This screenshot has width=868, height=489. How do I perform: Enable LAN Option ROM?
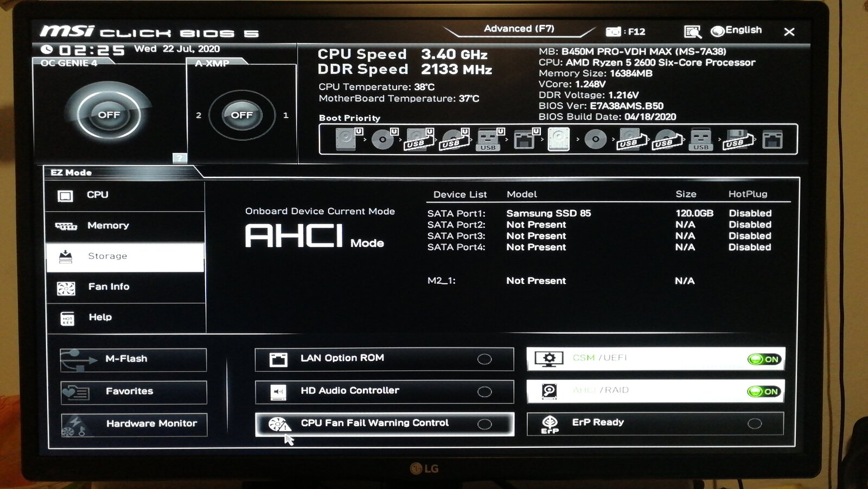384,359
